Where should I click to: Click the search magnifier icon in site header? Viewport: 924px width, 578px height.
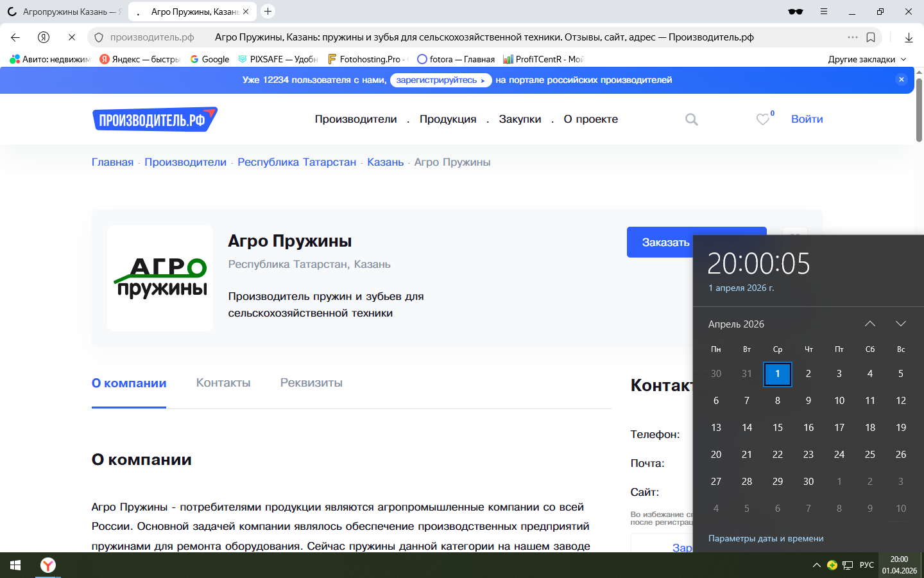click(x=691, y=119)
